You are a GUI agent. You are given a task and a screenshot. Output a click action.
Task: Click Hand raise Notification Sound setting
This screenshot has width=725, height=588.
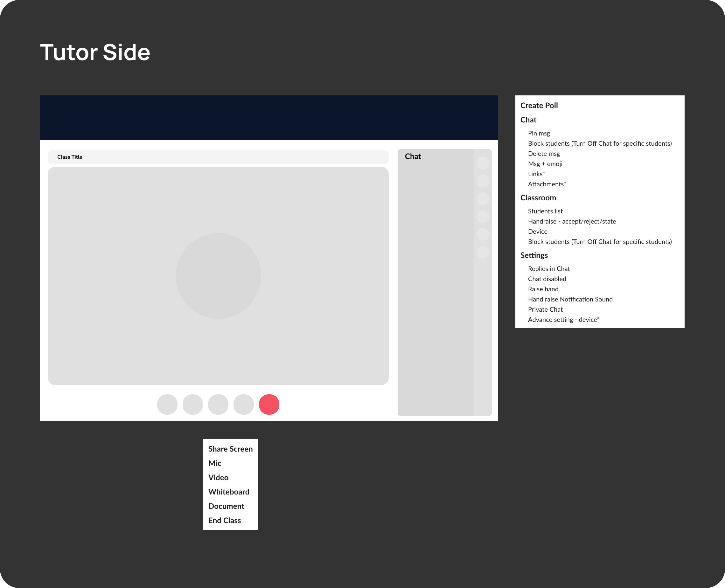click(570, 300)
